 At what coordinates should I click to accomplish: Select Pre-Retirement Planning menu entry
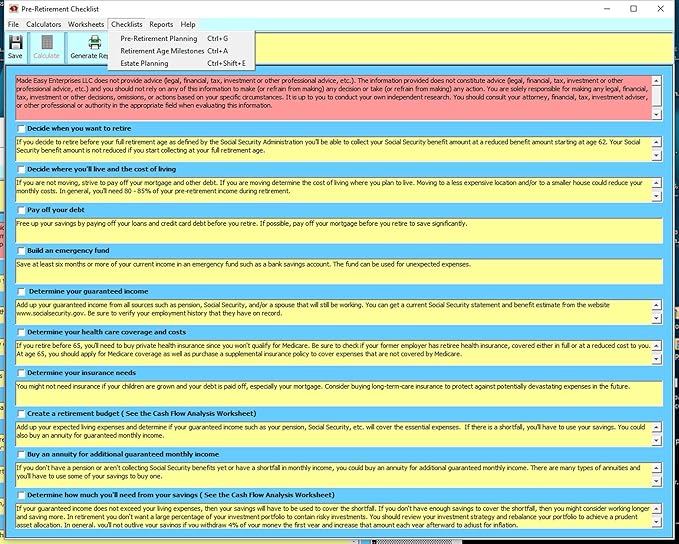181,39
